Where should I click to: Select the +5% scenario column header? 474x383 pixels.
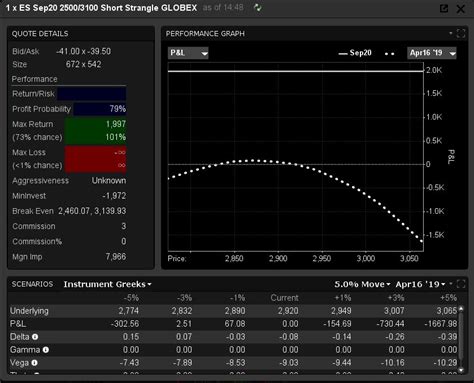[449, 298]
